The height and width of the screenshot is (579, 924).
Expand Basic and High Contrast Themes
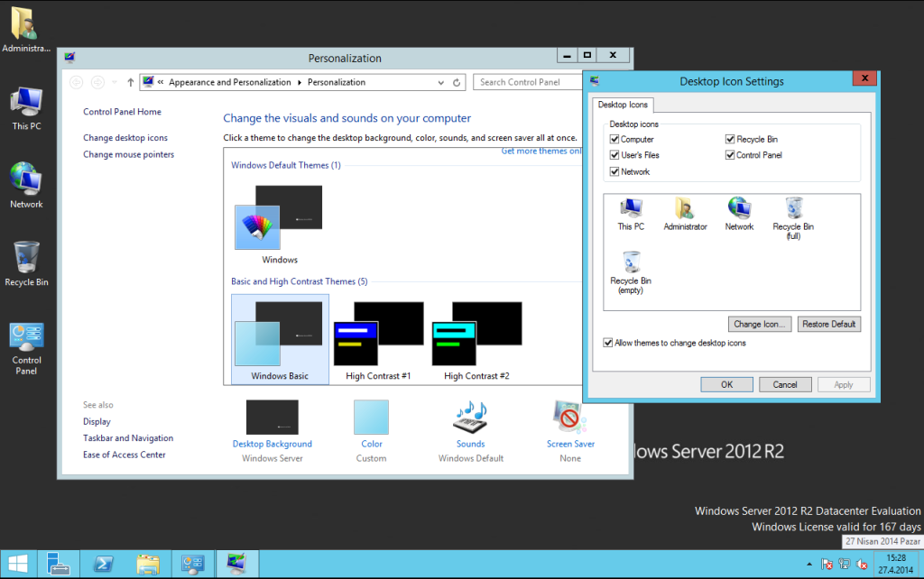(299, 280)
